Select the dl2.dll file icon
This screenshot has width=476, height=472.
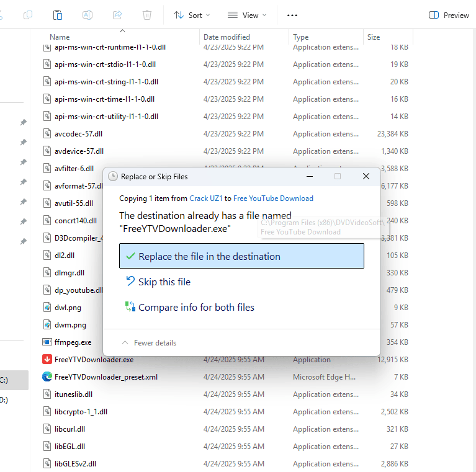coord(47,255)
